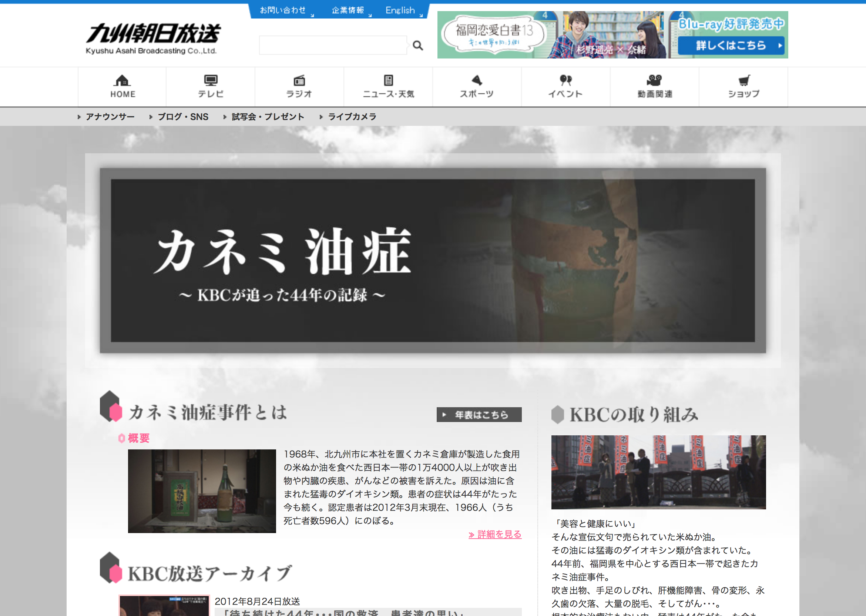This screenshot has height=616, width=866.
Task: Open the 動画関連 camera icon
Action: pos(654,80)
